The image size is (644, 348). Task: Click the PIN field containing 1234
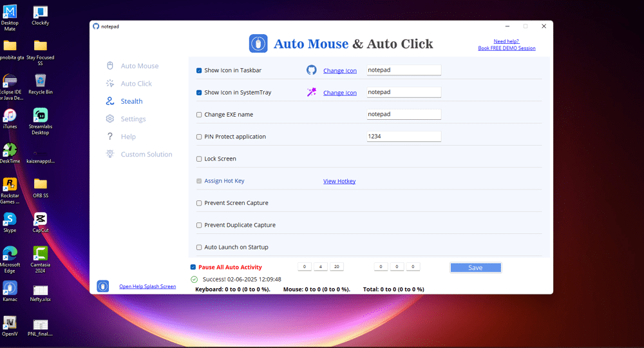[403, 137]
